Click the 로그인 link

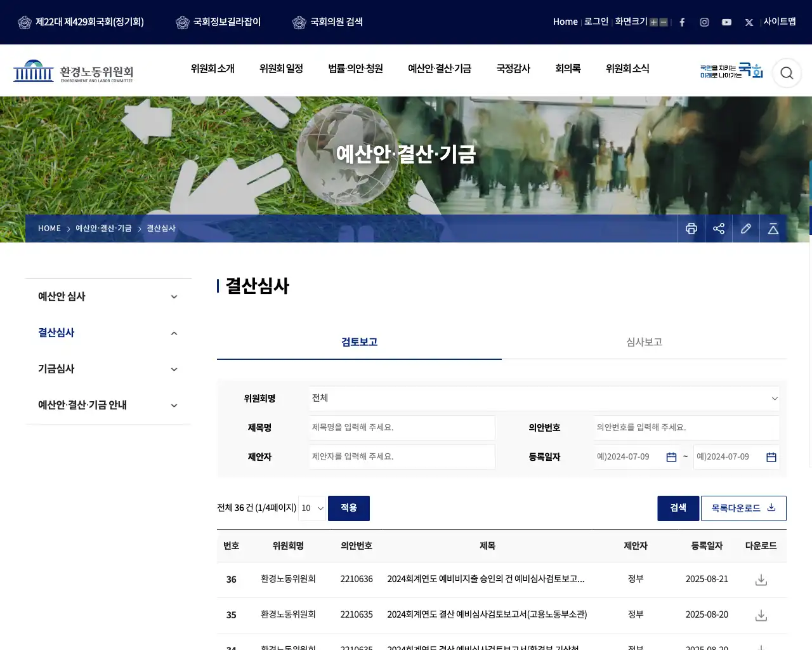tap(596, 22)
